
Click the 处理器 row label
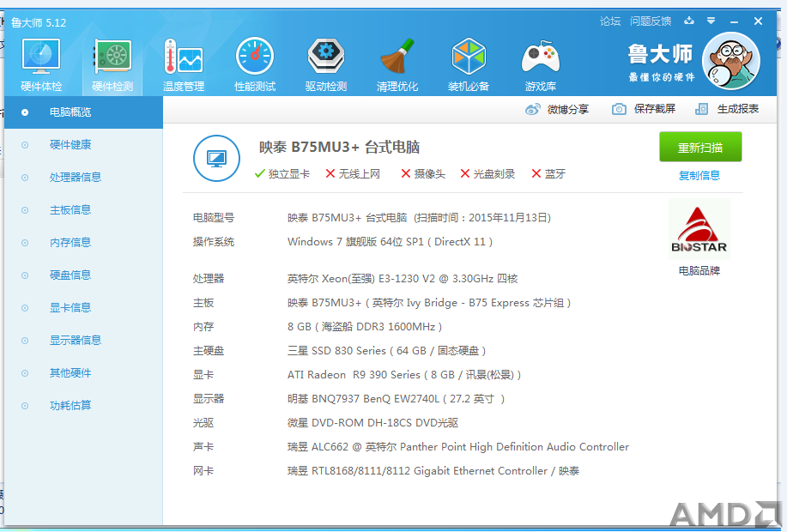(209, 279)
